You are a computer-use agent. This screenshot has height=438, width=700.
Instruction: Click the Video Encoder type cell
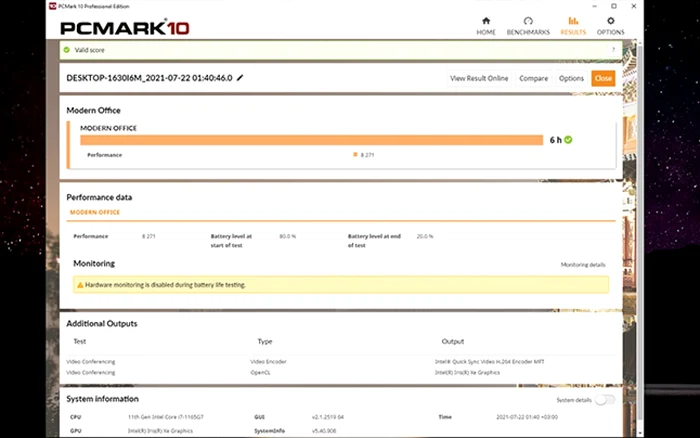click(x=268, y=362)
